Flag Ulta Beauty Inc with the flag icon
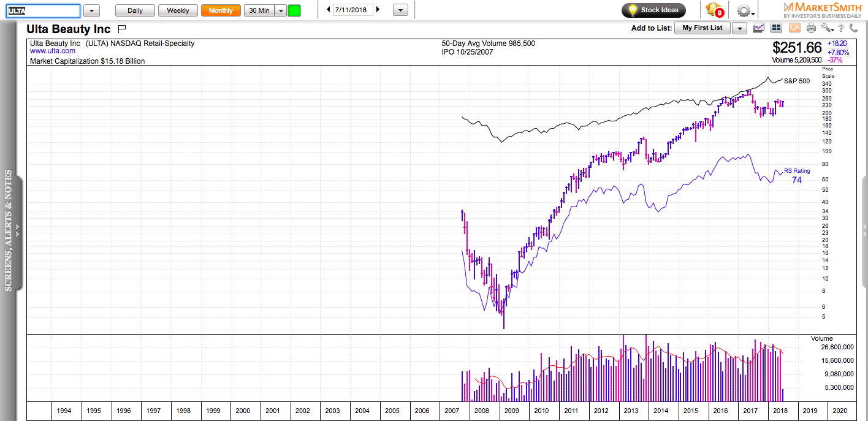This screenshot has width=868, height=421. tap(121, 29)
